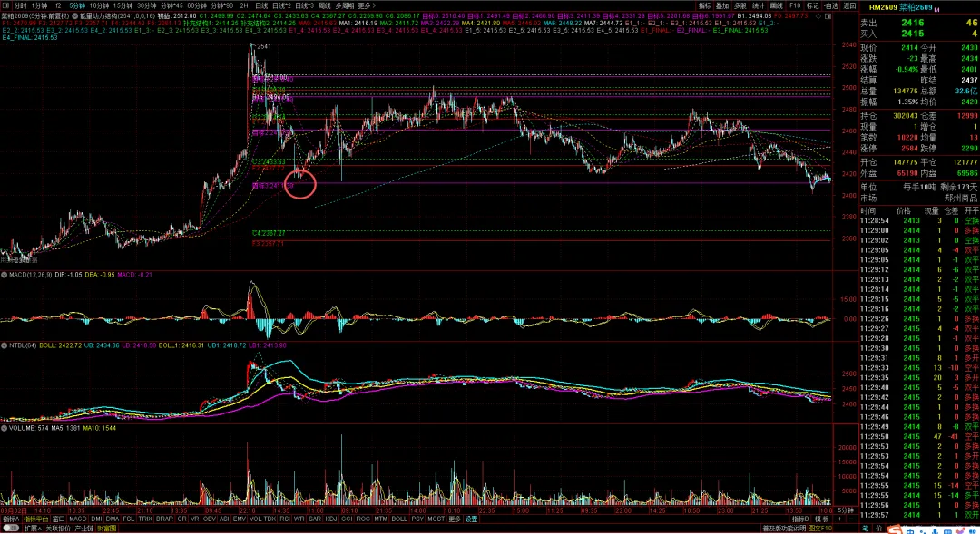Viewport: 980px width, 534px height.
Task: Click the 2541 high price label on chart
Action: (264, 46)
